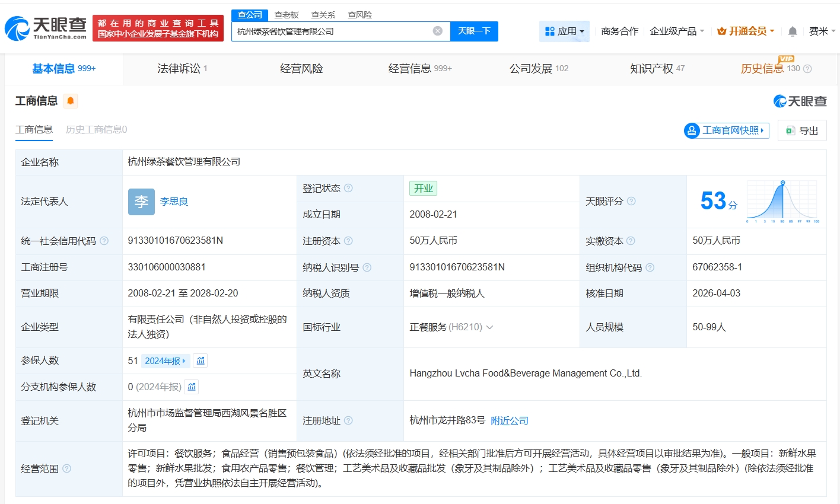Click help icon next to 登记状态
840x504 pixels.
348,188
